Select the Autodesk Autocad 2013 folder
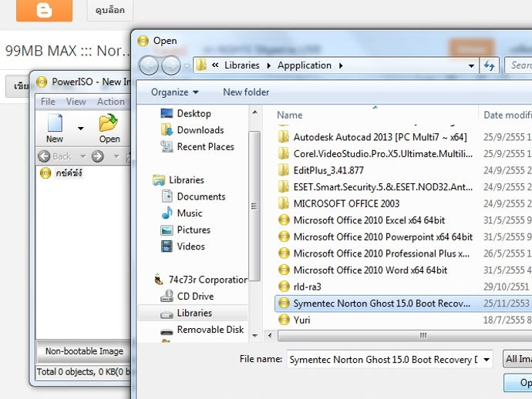 pyautogui.click(x=372, y=137)
